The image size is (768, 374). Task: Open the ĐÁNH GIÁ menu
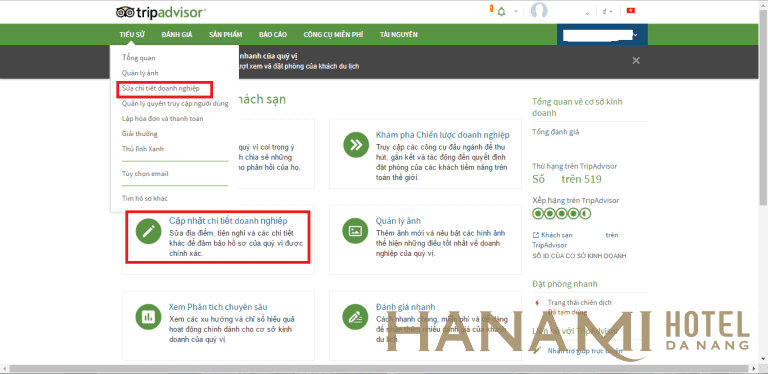[176, 35]
